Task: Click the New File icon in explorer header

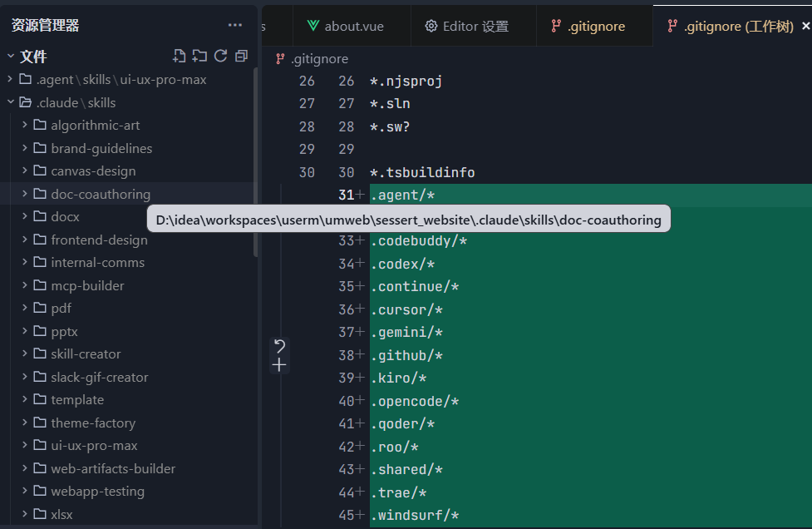Action: click(180, 57)
